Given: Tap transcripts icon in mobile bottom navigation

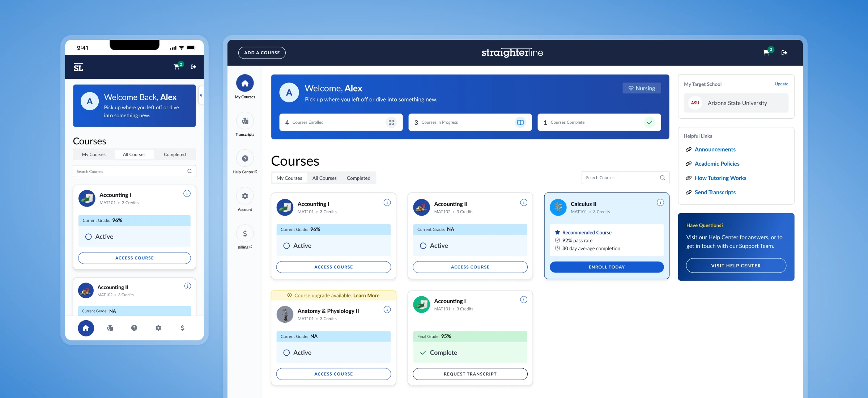Looking at the screenshot, I should pos(110,328).
